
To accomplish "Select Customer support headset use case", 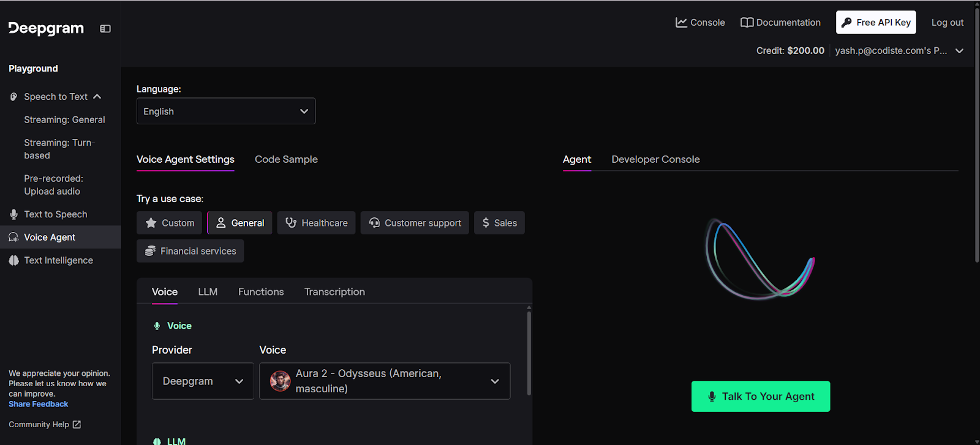I will 415,223.
